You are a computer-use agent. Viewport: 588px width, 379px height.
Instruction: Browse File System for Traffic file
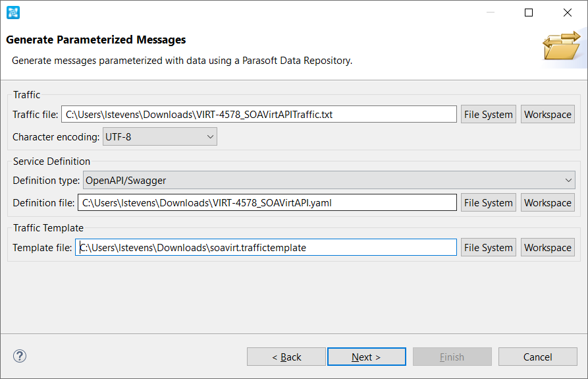tap(489, 115)
